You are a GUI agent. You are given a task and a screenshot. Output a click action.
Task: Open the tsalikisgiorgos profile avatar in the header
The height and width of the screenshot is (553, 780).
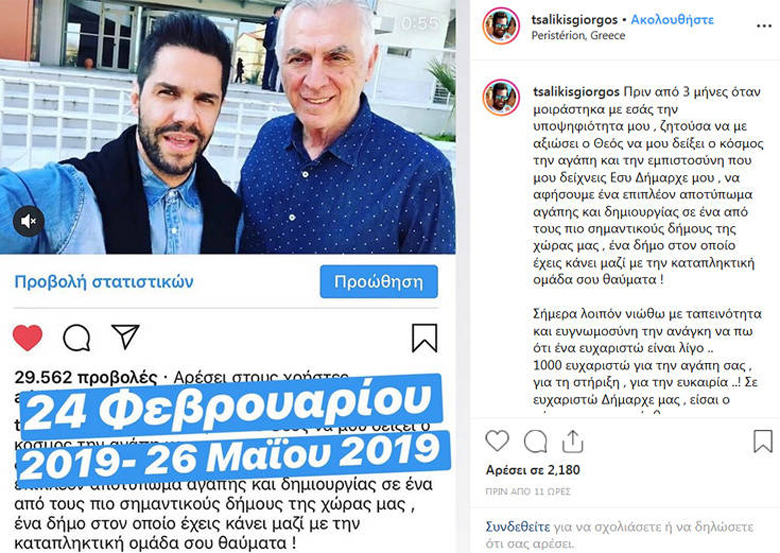tap(501, 26)
